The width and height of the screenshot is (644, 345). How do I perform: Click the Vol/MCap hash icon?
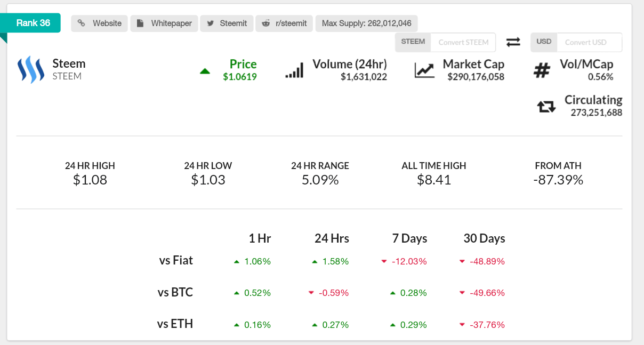[542, 70]
